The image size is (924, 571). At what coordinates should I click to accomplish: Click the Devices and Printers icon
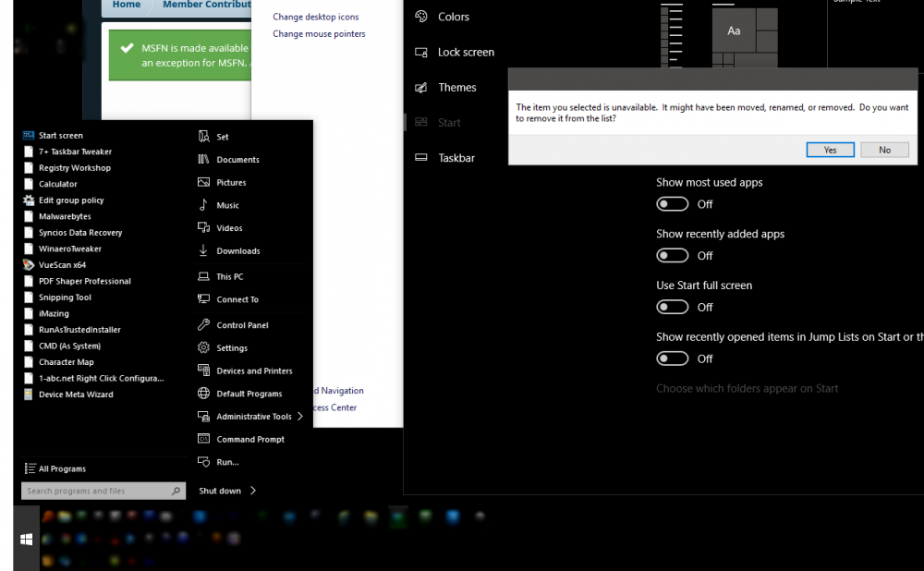[x=204, y=371]
